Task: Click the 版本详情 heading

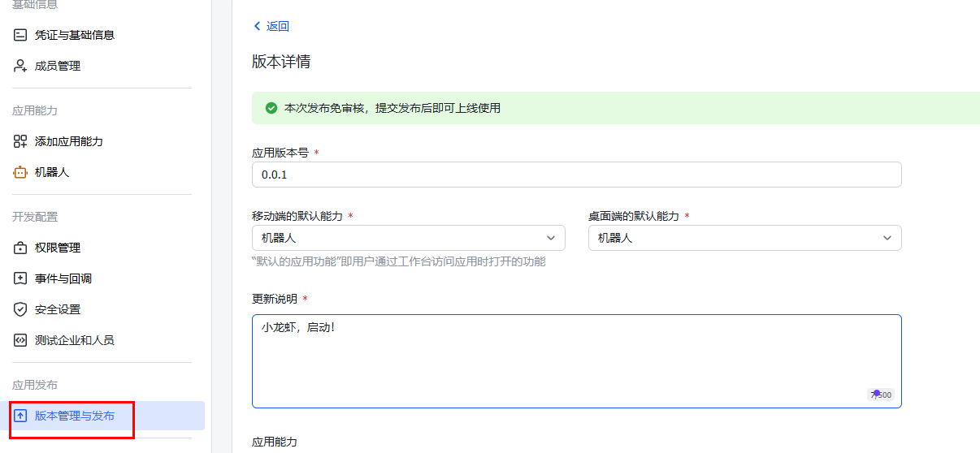Action: [281, 62]
